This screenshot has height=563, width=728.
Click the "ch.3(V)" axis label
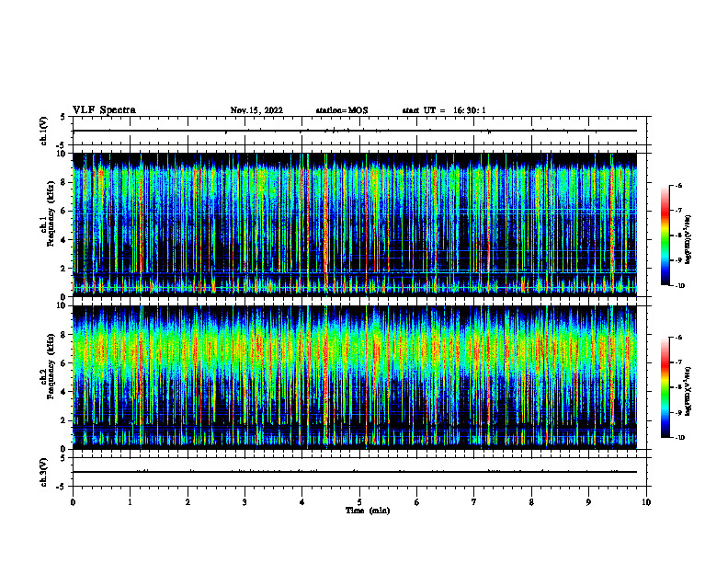tap(43, 473)
